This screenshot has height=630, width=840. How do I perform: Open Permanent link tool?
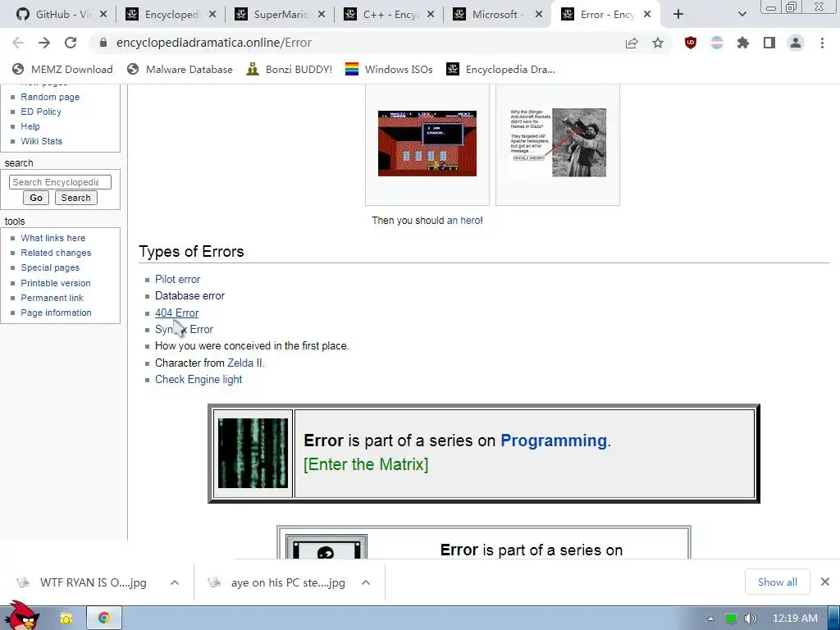[x=52, y=298]
